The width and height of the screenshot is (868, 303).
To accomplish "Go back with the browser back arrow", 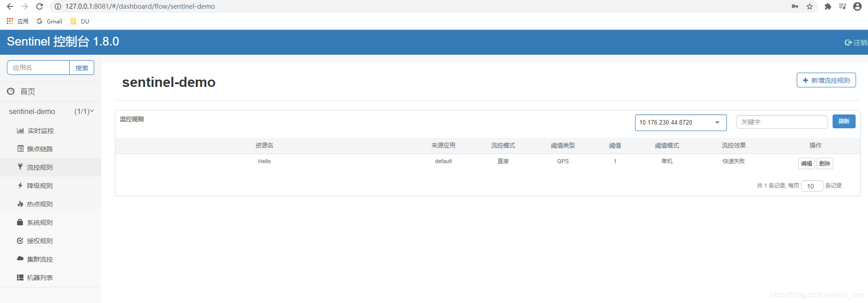I will [x=10, y=6].
